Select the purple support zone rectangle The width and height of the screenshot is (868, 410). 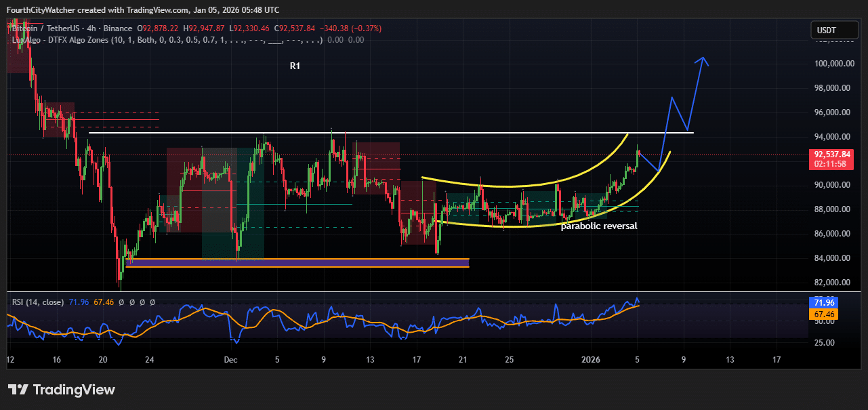tap(297, 263)
